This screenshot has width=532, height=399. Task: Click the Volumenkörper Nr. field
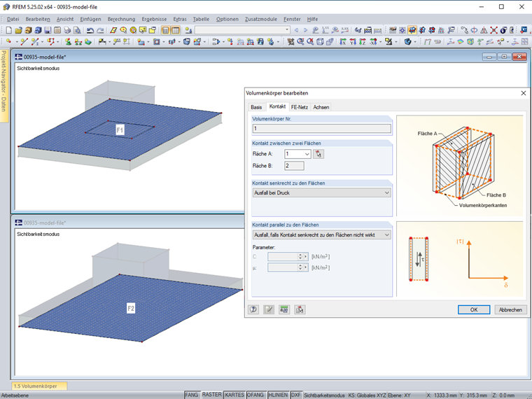[x=321, y=128]
